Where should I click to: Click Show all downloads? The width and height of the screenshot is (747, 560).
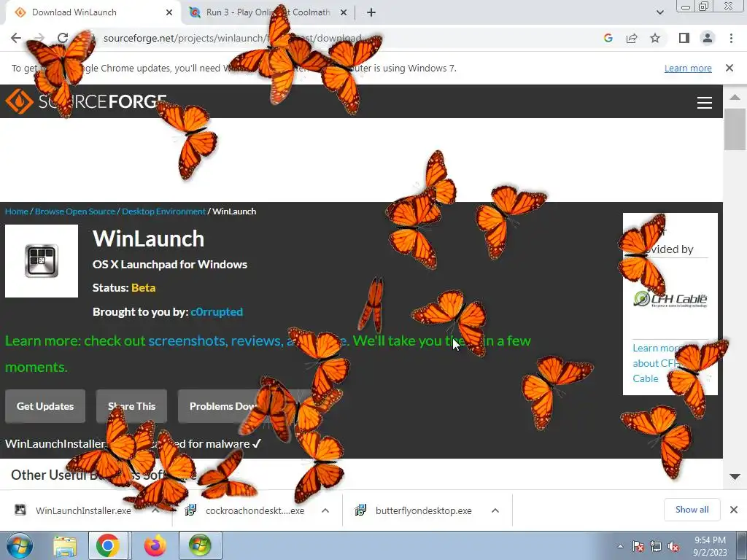coord(692,510)
